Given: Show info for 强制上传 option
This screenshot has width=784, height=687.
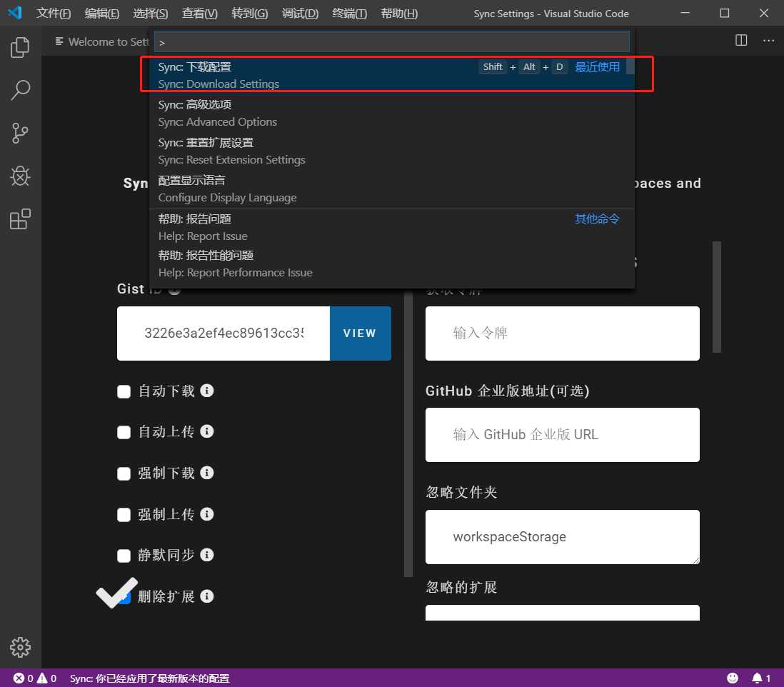Looking at the screenshot, I should pyautogui.click(x=206, y=514).
